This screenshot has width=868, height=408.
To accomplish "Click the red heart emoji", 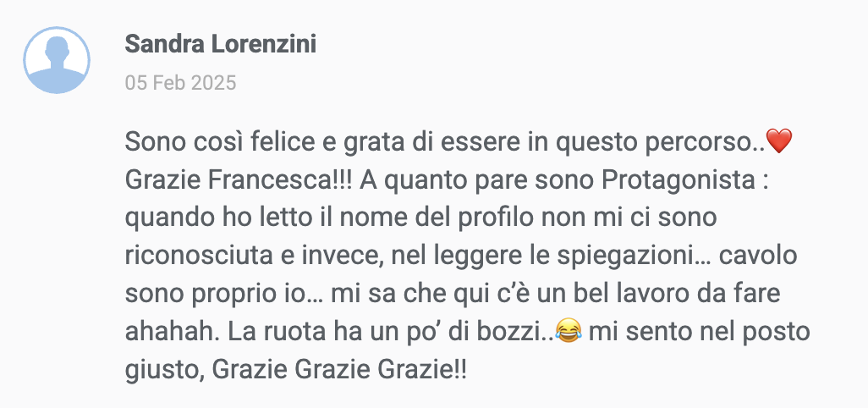I will pos(777,141).
